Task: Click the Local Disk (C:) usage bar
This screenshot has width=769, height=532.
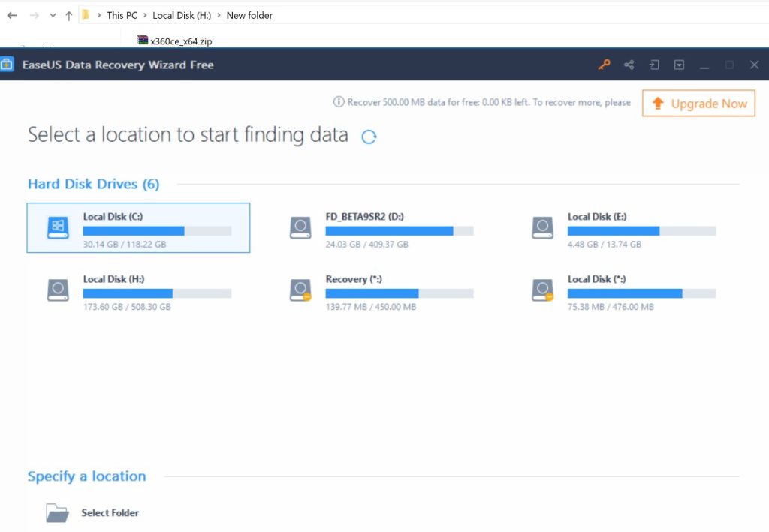Action: point(157,231)
